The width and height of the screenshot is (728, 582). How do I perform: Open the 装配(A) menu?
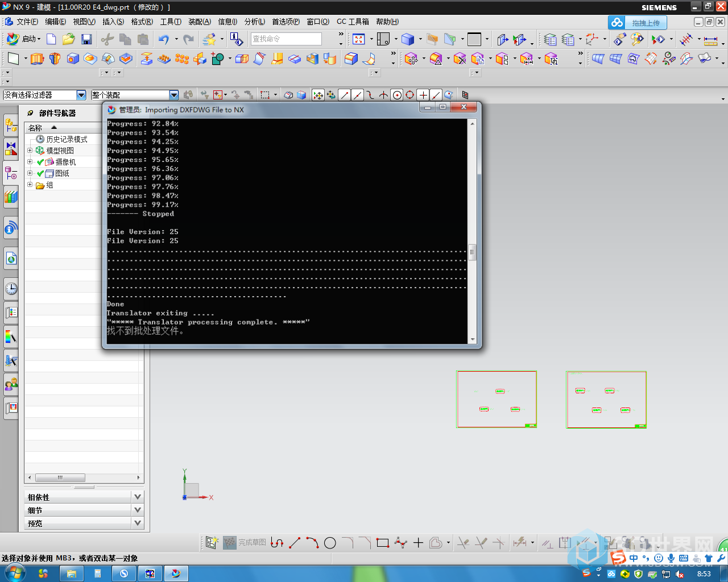200,22
